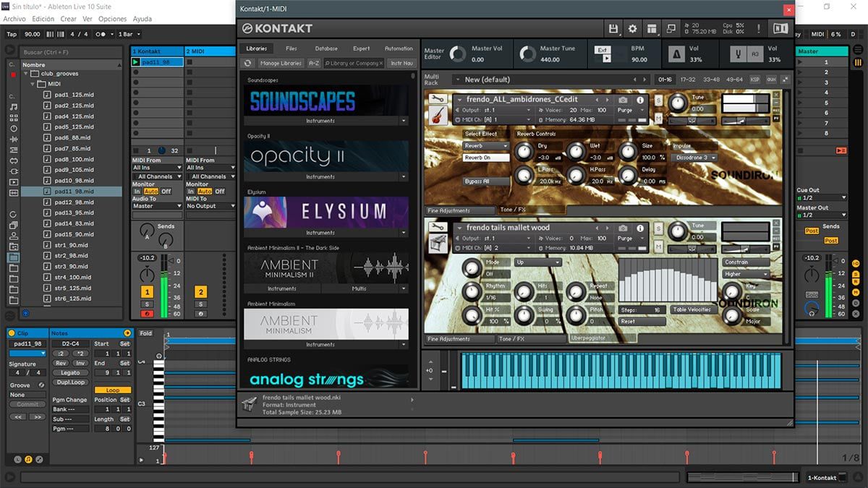Click the refresh icon in Kontakt Libraries
The height and width of the screenshot is (488, 868).
(247, 64)
